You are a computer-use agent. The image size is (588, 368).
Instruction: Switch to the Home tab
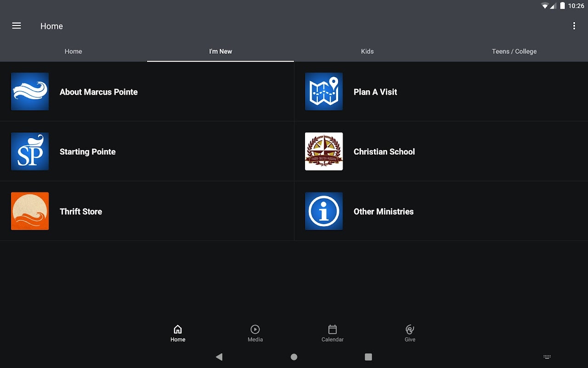click(73, 52)
